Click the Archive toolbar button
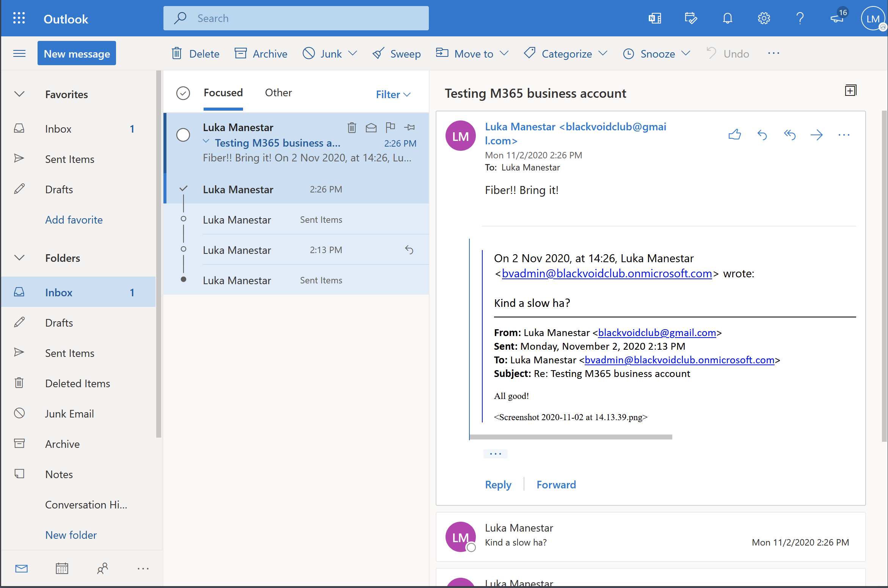This screenshot has height=588, width=888. [261, 54]
